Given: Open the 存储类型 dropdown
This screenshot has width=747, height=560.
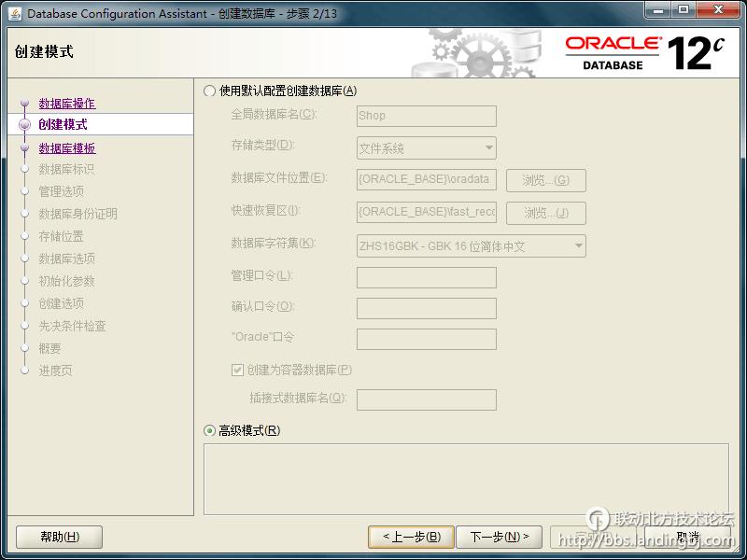Looking at the screenshot, I should (x=427, y=148).
